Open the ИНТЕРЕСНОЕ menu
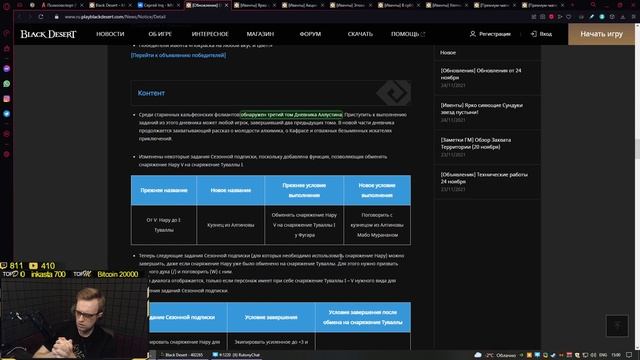640x360 pixels. (x=210, y=34)
